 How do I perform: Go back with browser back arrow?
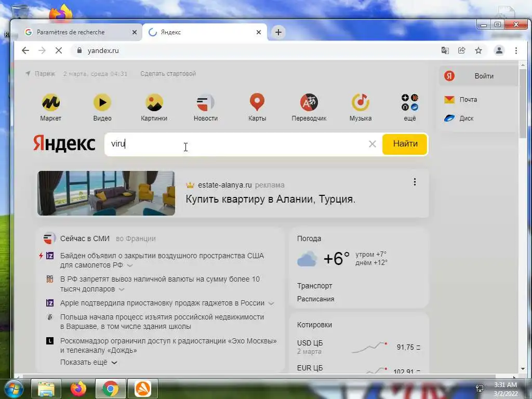click(25, 50)
